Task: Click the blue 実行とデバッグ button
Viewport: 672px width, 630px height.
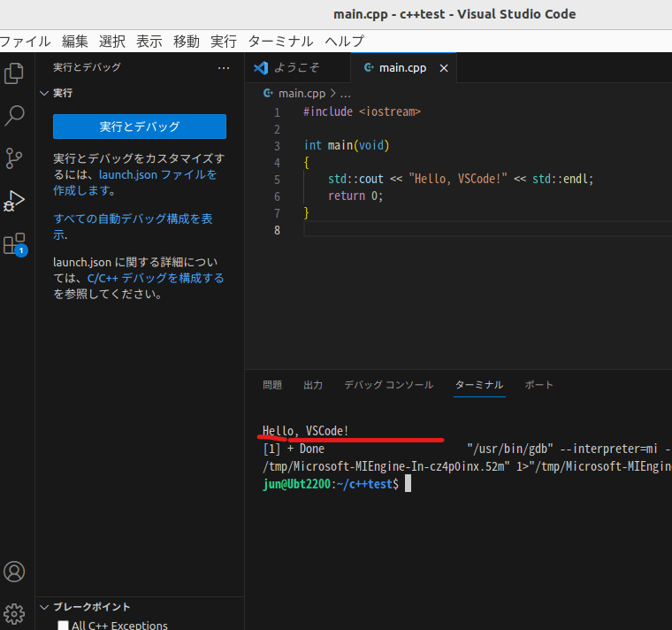Action: (x=140, y=127)
